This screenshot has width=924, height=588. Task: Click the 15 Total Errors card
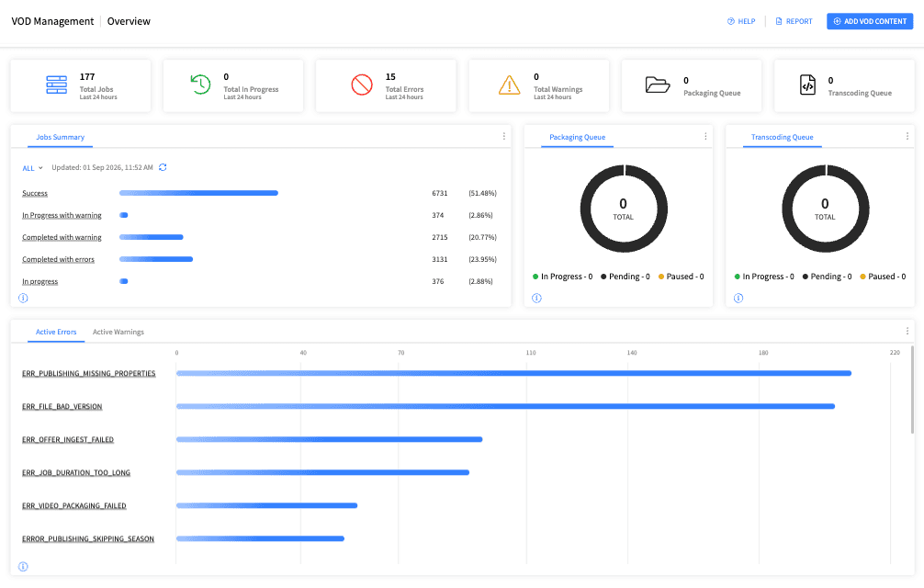(x=386, y=85)
